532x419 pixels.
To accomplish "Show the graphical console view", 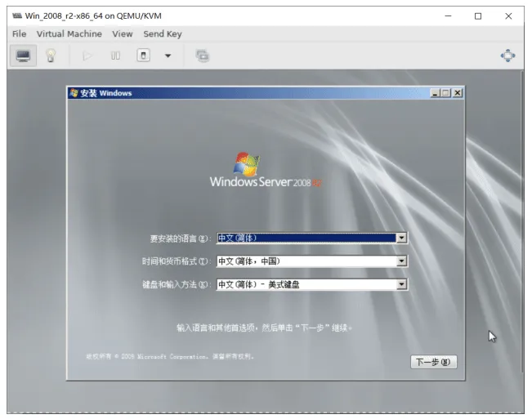I will point(23,56).
